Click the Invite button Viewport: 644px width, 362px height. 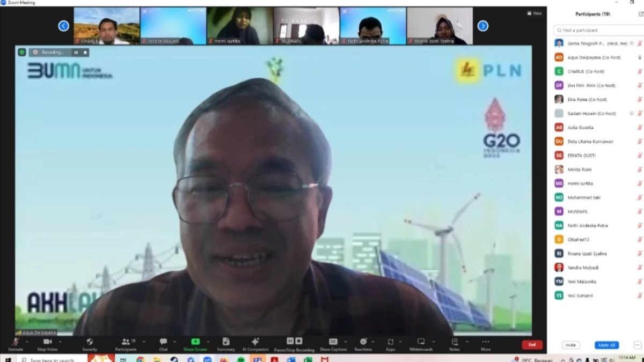(x=570, y=345)
